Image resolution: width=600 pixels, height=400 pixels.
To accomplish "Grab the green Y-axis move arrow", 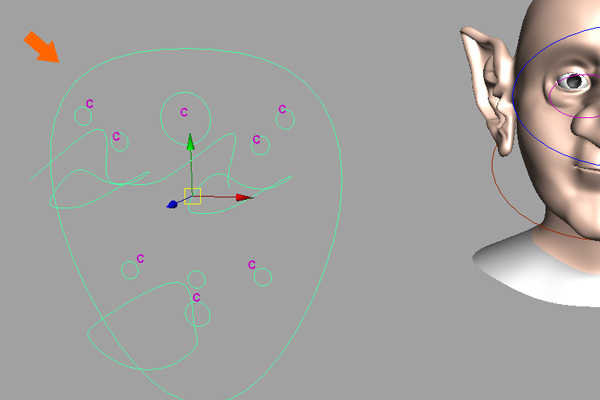I will (x=190, y=142).
